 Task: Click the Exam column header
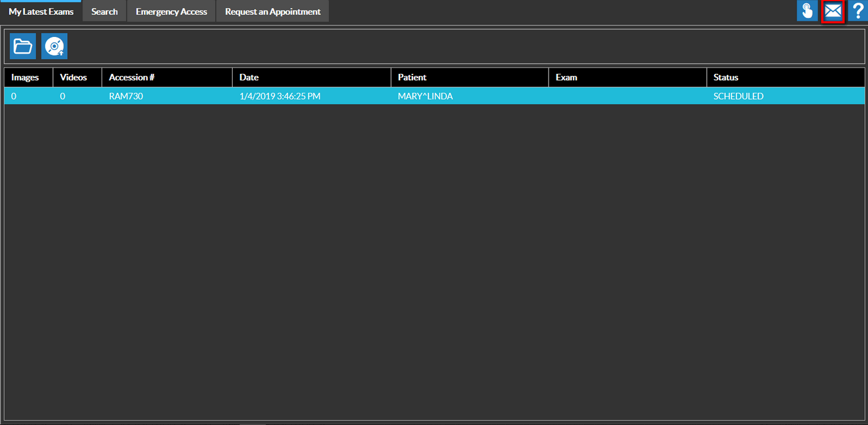click(566, 77)
